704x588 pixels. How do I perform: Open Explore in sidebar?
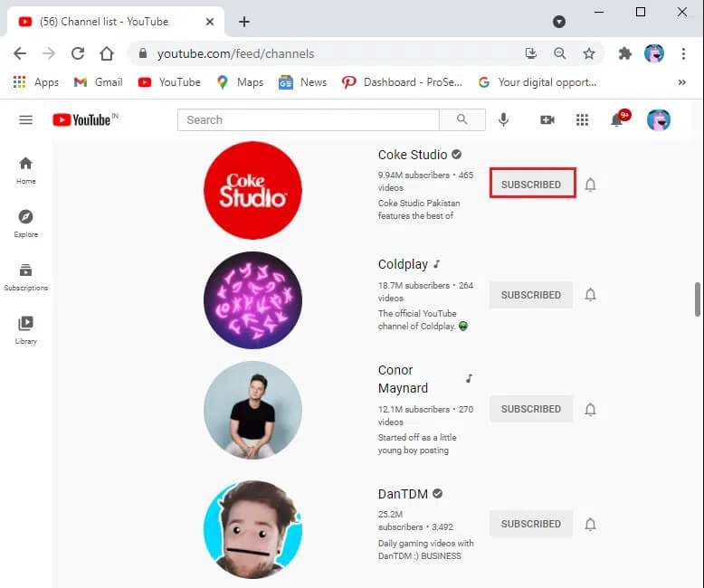click(x=26, y=223)
